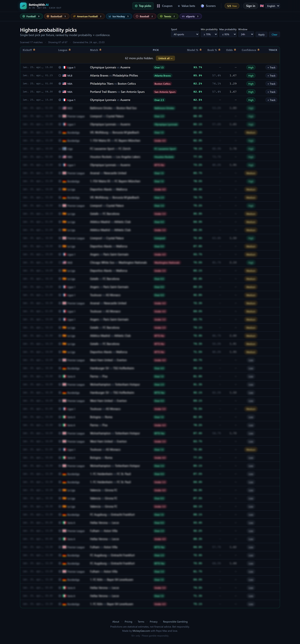The image size is (300, 644).
Task: Click the Tennis sport chip
Action: click(x=168, y=16)
